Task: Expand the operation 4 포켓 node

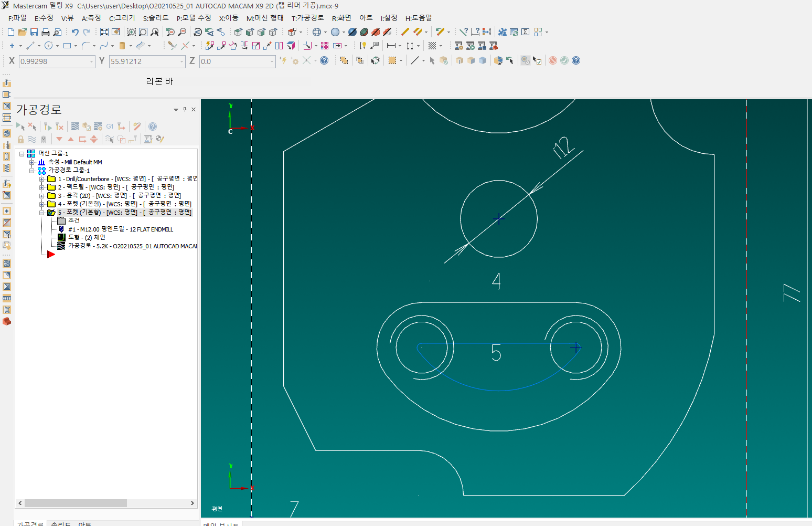Action: click(41, 204)
